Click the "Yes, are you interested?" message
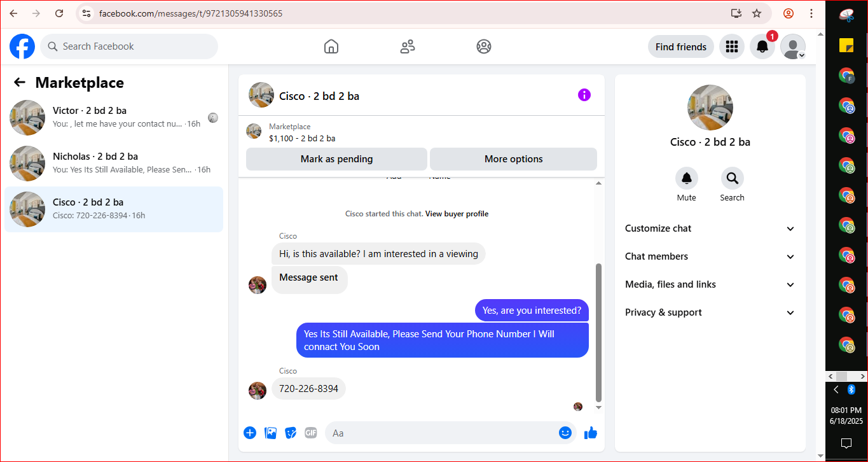 (x=532, y=311)
